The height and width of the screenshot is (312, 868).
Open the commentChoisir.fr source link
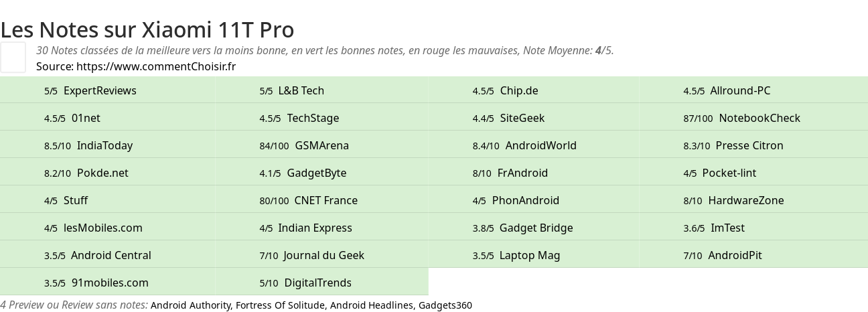click(156, 66)
